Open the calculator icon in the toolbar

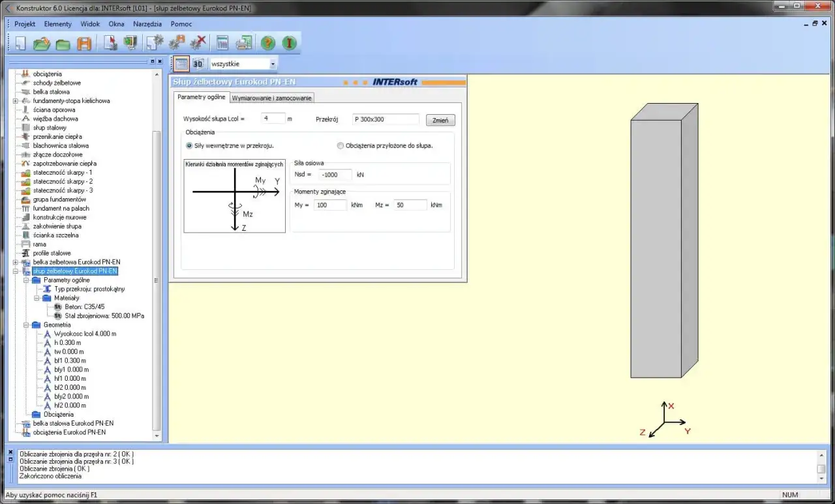[x=222, y=43]
